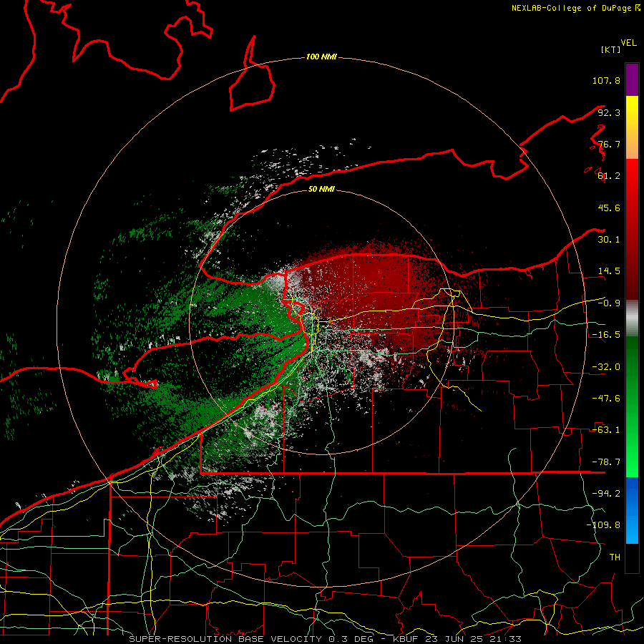Click the -63.1 legend value
This screenshot has height=644, width=644.
[606, 430]
